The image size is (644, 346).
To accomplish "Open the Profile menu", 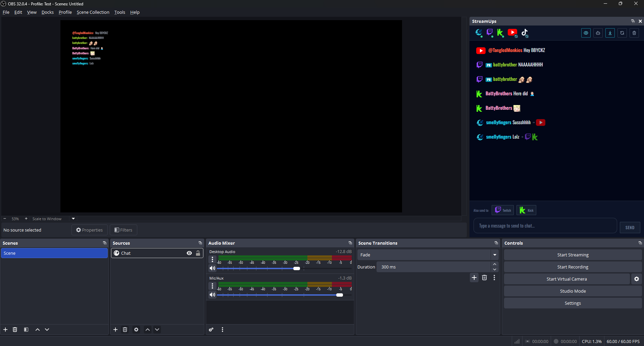I will click(x=65, y=12).
